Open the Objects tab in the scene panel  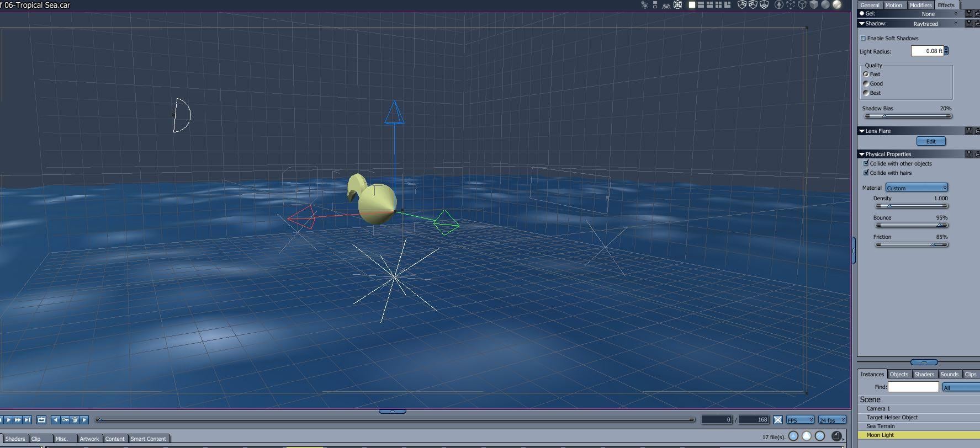899,374
